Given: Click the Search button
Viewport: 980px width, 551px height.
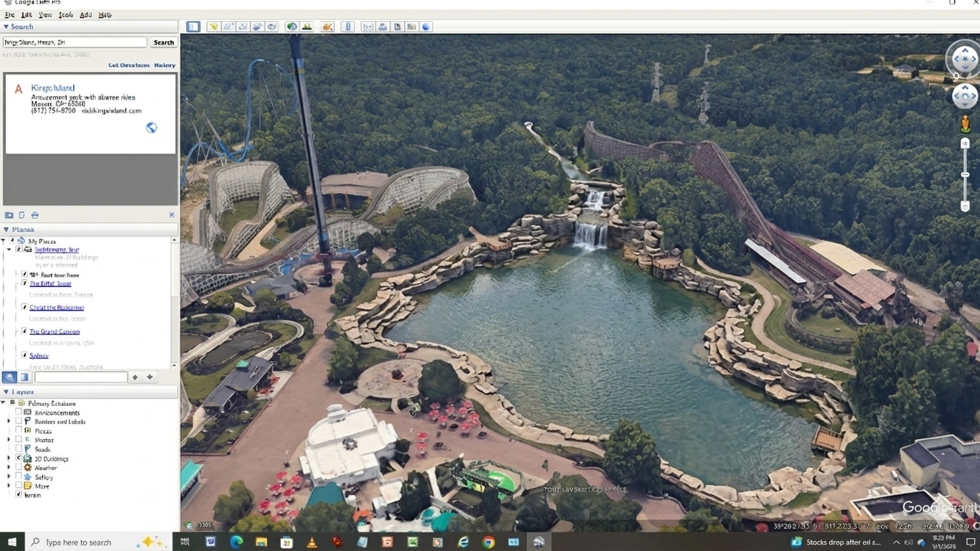Looking at the screenshot, I should pos(164,42).
